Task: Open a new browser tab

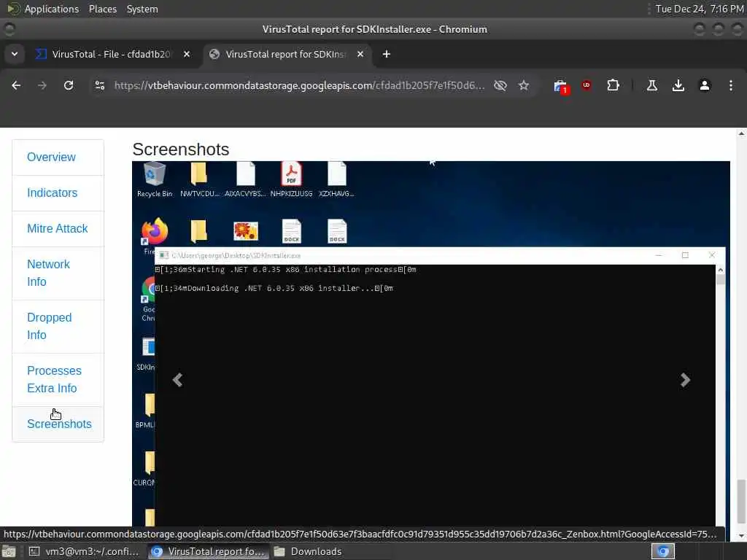Action: [387, 54]
